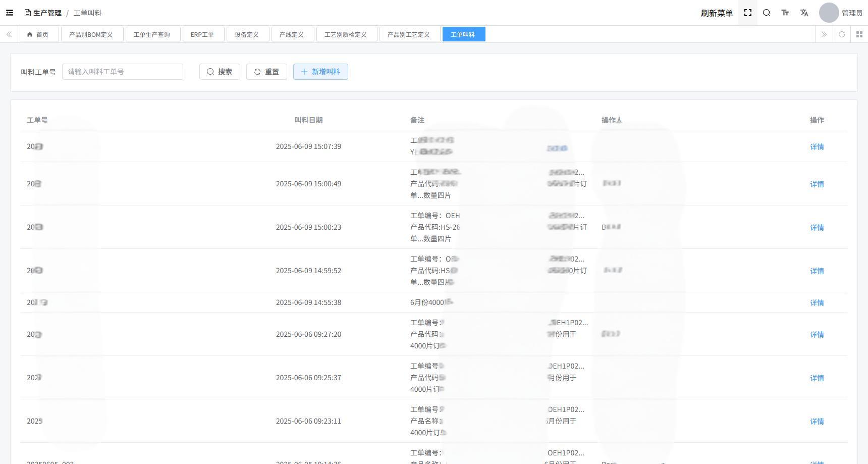Click date cell 2025-06-09 15:00:23
This screenshot has height=464, width=868.
[x=308, y=227]
